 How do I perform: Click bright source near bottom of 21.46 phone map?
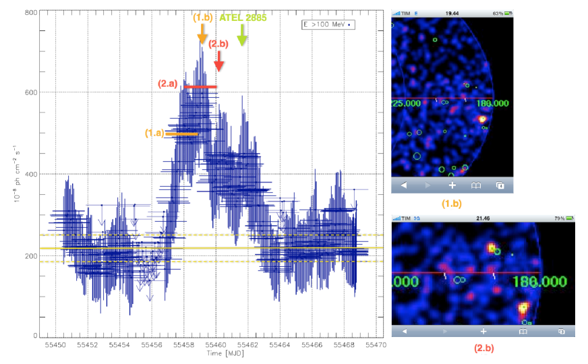coord(523,309)
